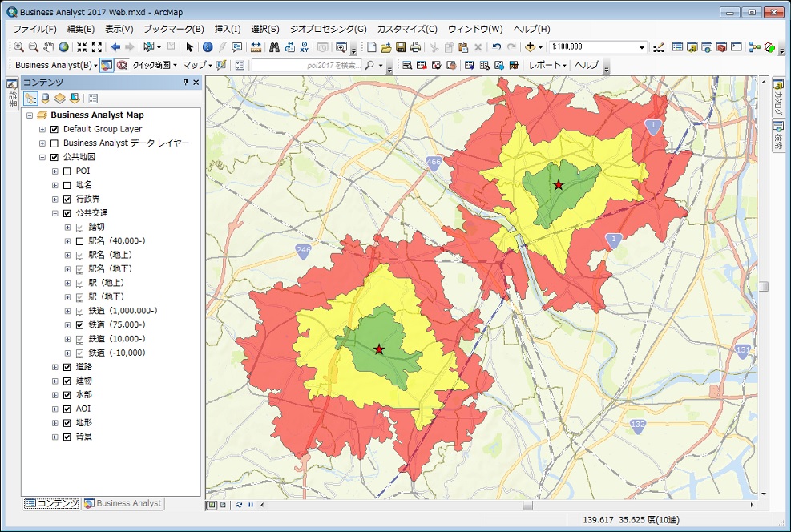
Task: Open the レポート dropdown
Action: click(x=547, y=65)
